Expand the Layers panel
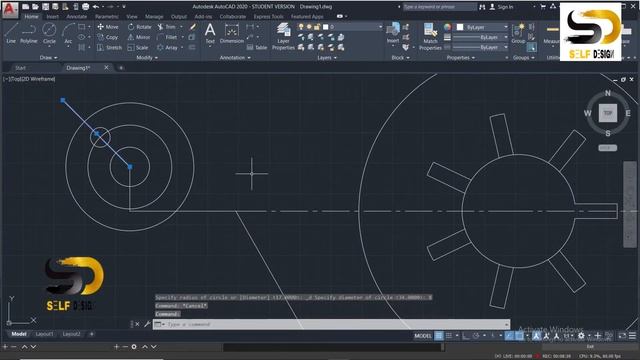 coord(327,58)
